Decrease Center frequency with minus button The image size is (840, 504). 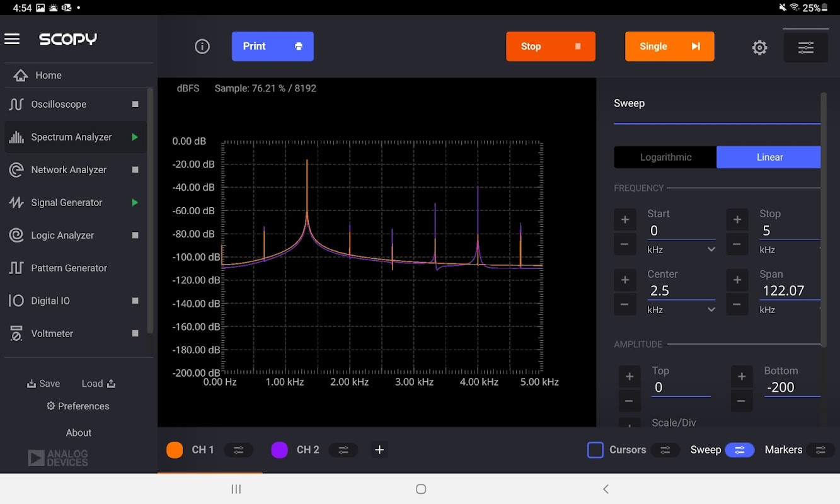[625, 305]
